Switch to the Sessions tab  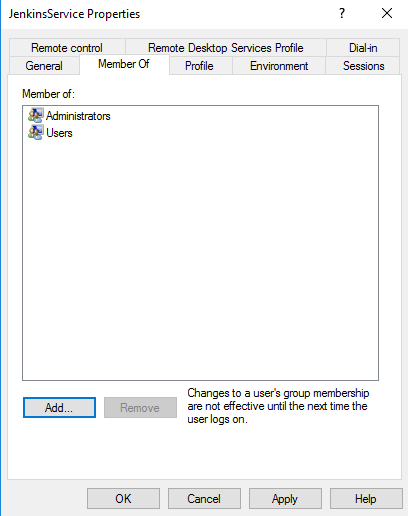363,66
